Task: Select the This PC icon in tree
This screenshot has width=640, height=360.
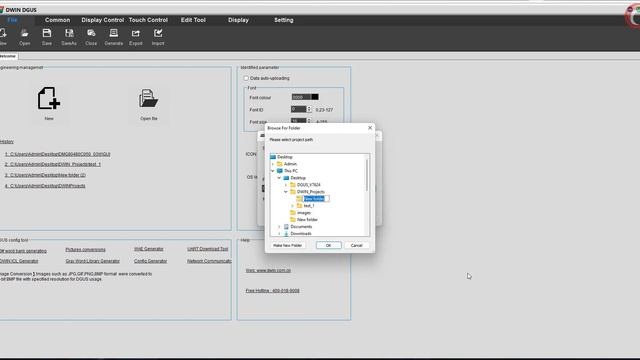Action: click(x=280, y=171)
